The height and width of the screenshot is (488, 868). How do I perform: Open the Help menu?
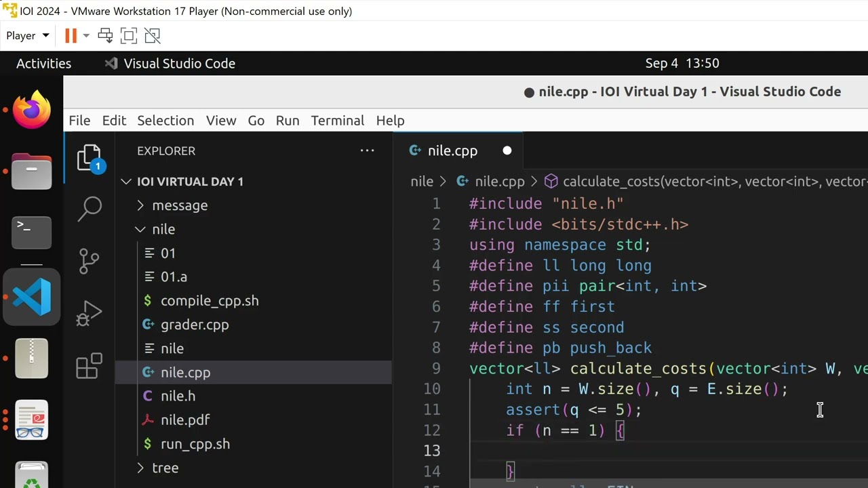pos(390,120)
